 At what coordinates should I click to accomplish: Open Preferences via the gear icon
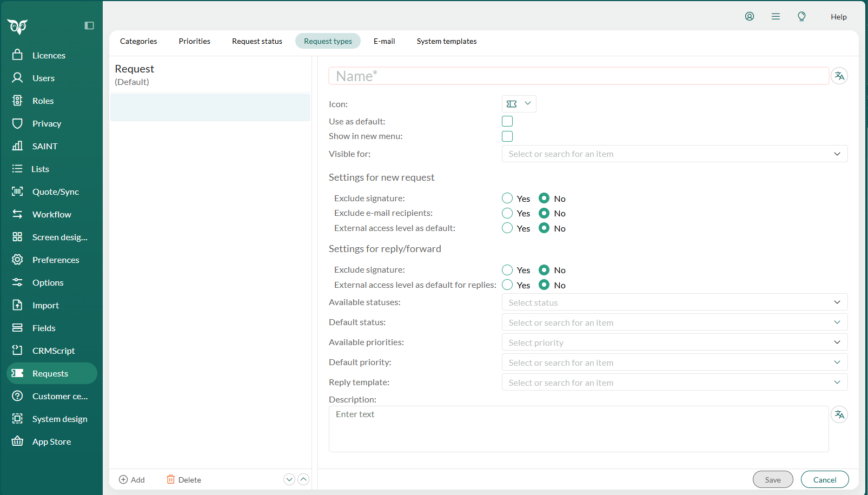(x=17, y=260)
